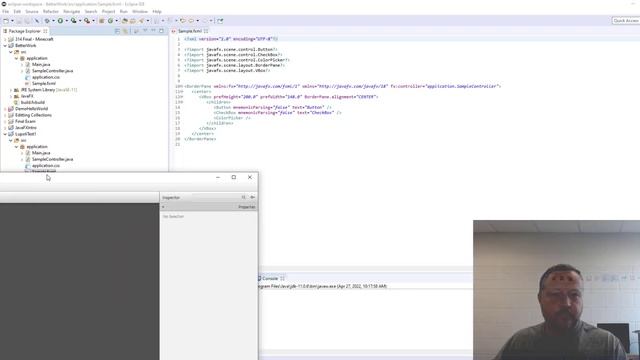The height and width of the screenshot is (360, 640).
Task: Click the Eclipse icon in title bar
Action: point(4,4)
